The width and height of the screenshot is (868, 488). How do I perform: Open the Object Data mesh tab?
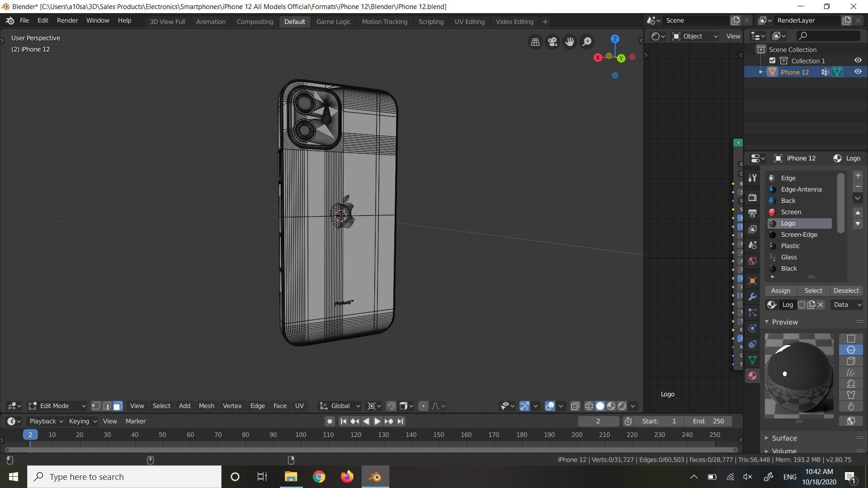click(752, 360)
